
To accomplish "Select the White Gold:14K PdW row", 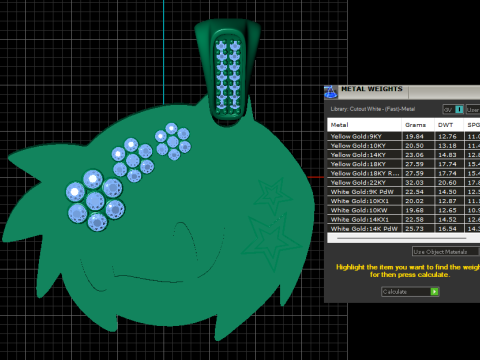I will [x=404, y=228].
